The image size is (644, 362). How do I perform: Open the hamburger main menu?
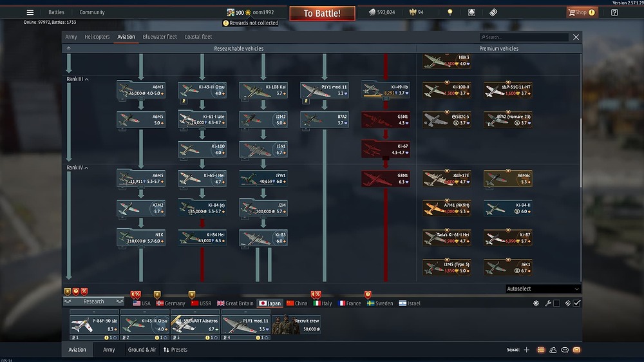(30, 12)
